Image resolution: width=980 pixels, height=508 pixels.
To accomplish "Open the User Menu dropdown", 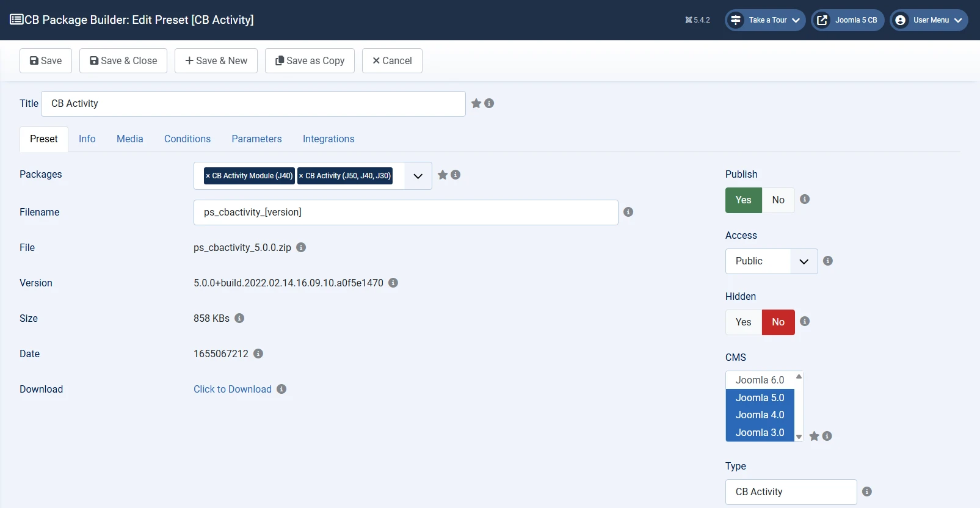I will click(x=929, y=20).
